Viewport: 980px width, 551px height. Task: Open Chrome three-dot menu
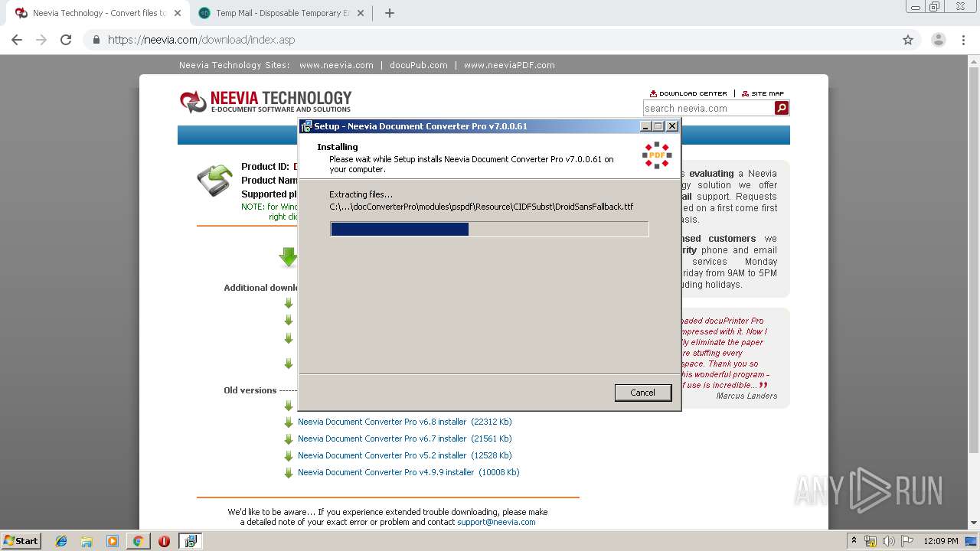coord(964,40)
